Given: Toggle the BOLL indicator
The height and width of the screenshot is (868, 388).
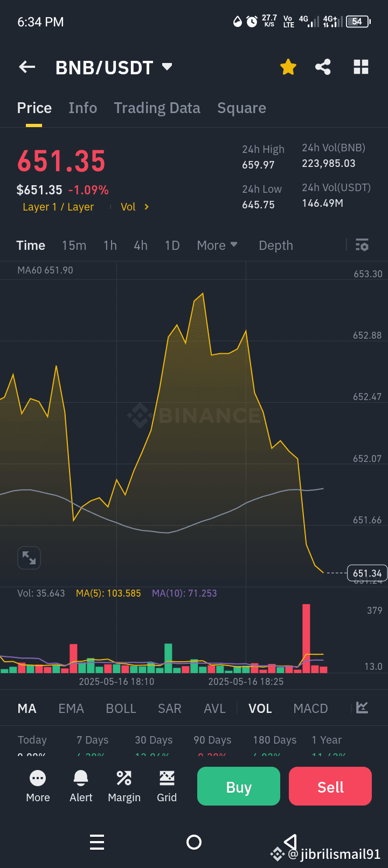Looking at the screenshot, I should [x=121, y=709].
